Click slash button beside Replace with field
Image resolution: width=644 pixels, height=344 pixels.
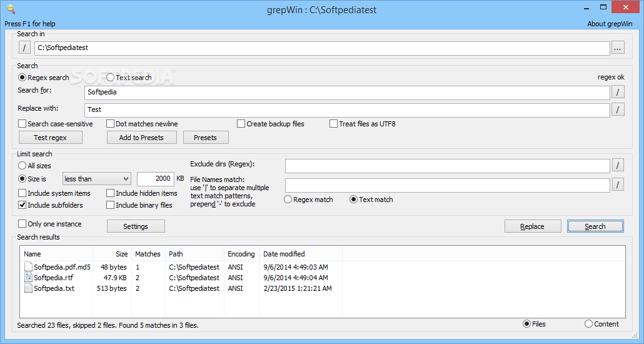click(x=618, y=109)
